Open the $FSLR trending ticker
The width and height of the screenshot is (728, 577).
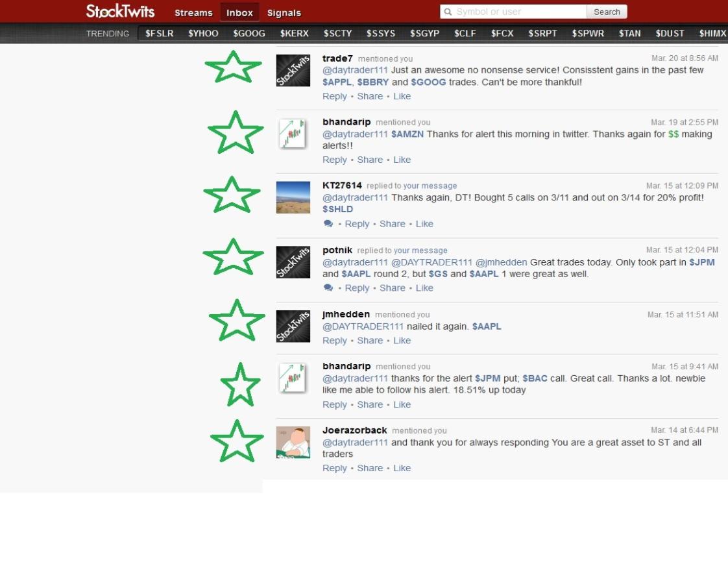coord(160,33)
